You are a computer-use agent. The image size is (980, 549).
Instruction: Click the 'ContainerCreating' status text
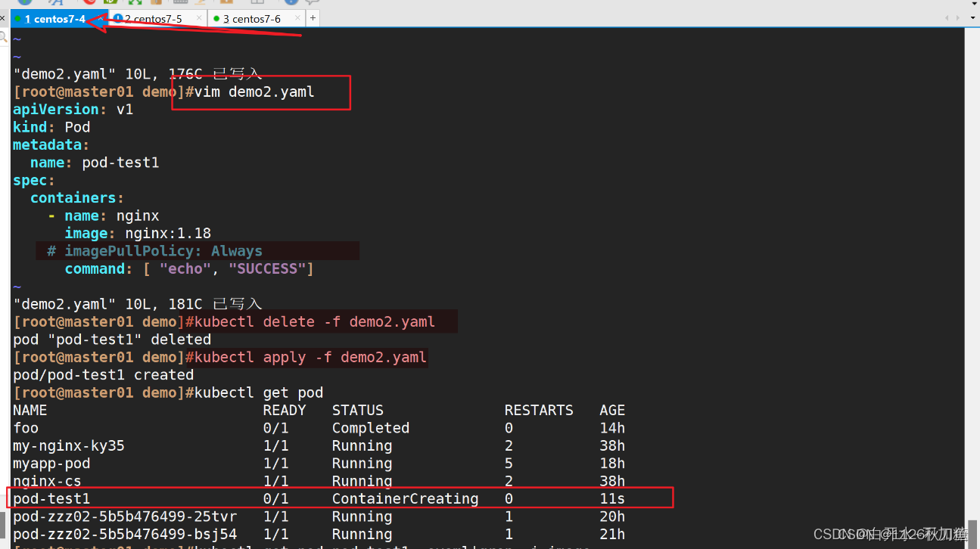pyautogui.click(x=406, y=498)
